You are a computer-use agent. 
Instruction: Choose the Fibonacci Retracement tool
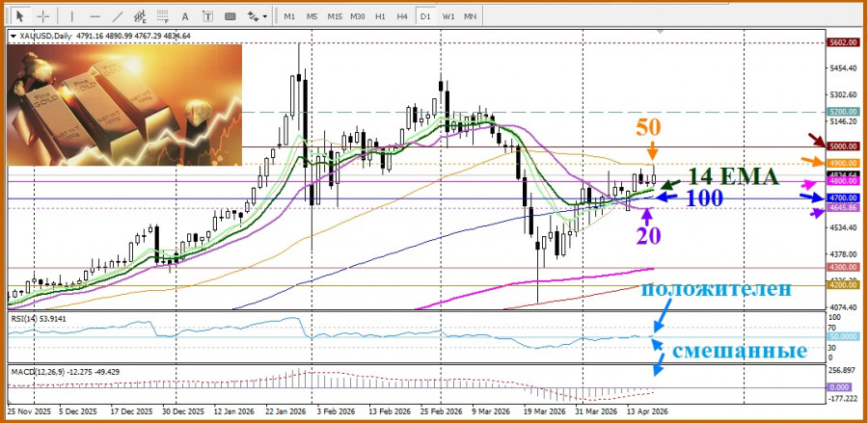tap(162, 16)
